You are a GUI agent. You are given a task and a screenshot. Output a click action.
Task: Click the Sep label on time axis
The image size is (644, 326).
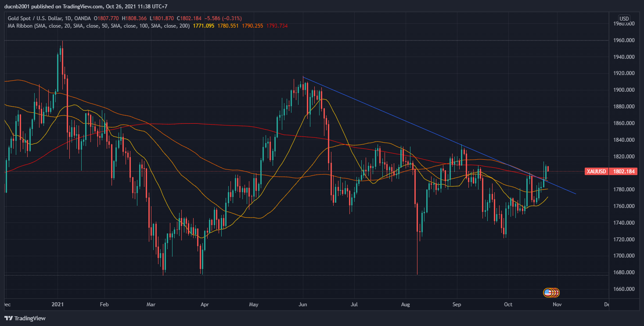457,304
